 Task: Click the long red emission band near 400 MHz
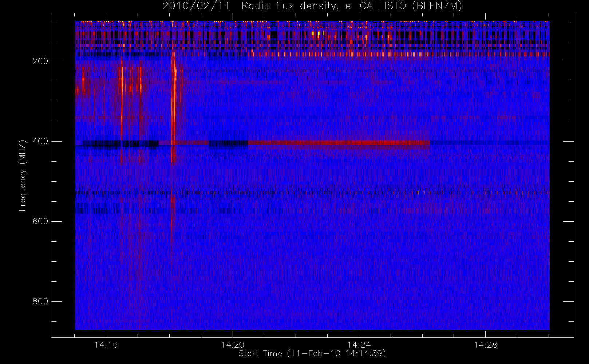[339, 143]
